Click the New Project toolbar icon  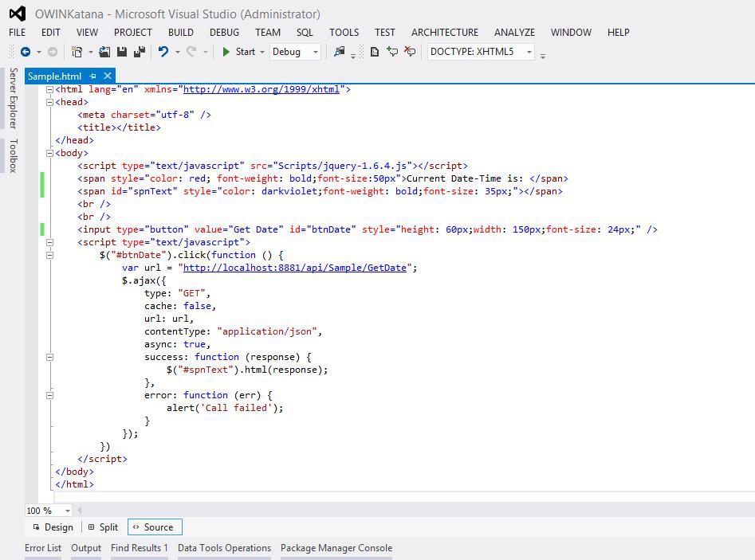point(77,52)
